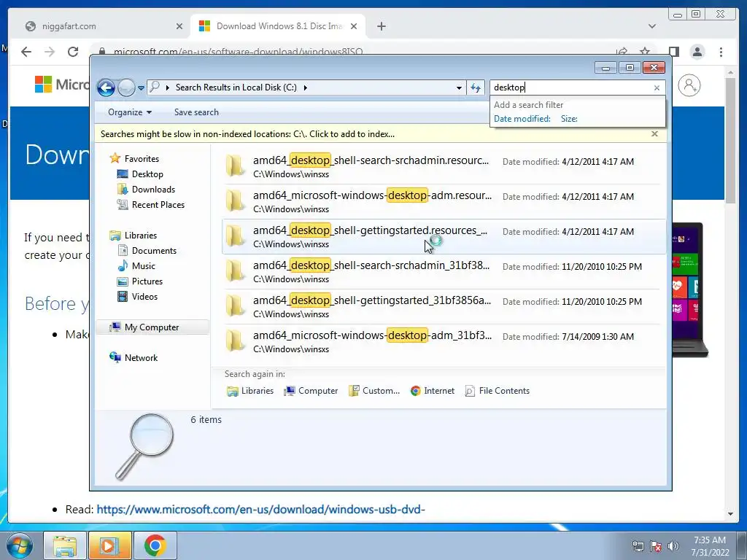This screenshot has height=560, width=747.
Task: Open Music library
Action: pyautogui.click(x=144, y=266)
